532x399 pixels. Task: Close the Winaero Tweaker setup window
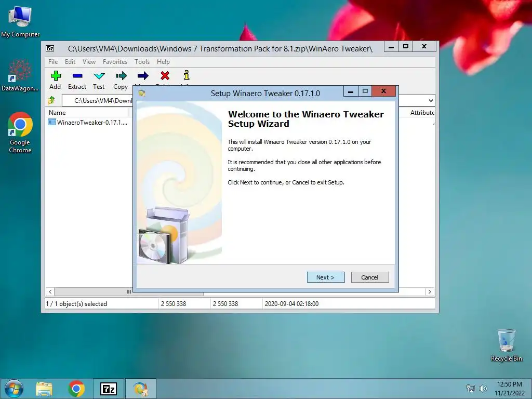[x=384, y=91]
